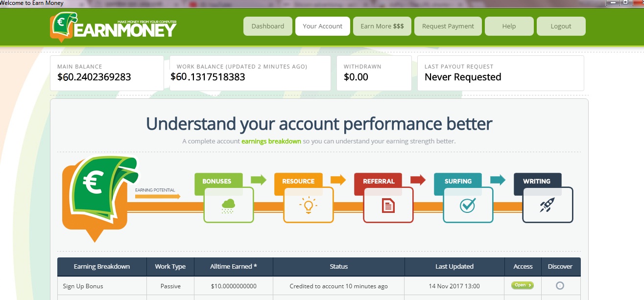This screenshot has height=300, width=644.
Task: Click the Withdrawn amount $0.00
Action: click(x=356, y=77)
